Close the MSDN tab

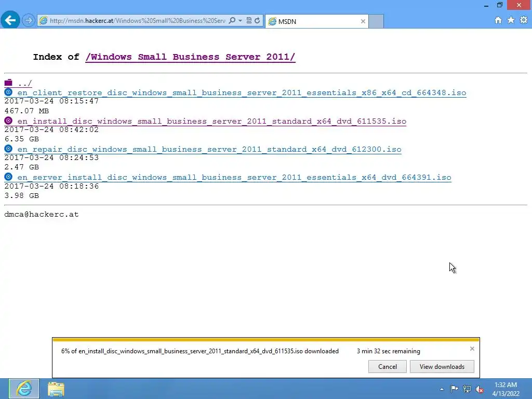[363, 21]
